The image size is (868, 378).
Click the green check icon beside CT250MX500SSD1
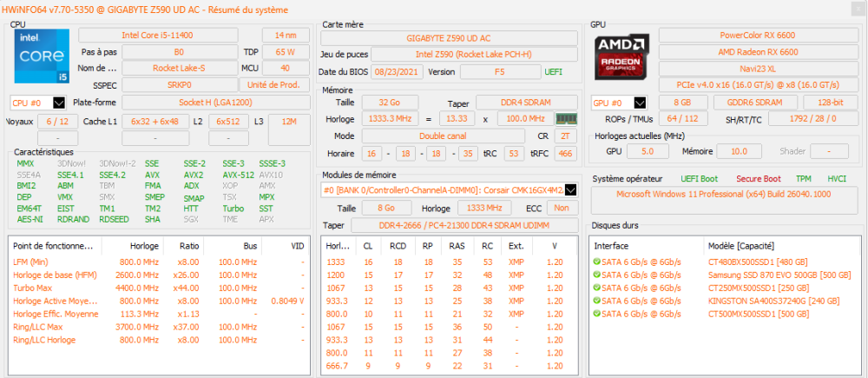click(x=597, y=288)
